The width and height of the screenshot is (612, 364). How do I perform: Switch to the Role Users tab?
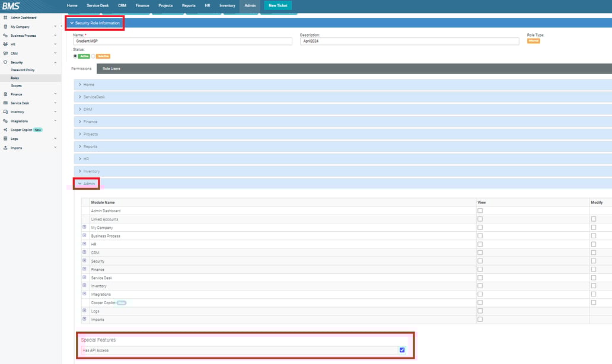[x=111, y=68]
